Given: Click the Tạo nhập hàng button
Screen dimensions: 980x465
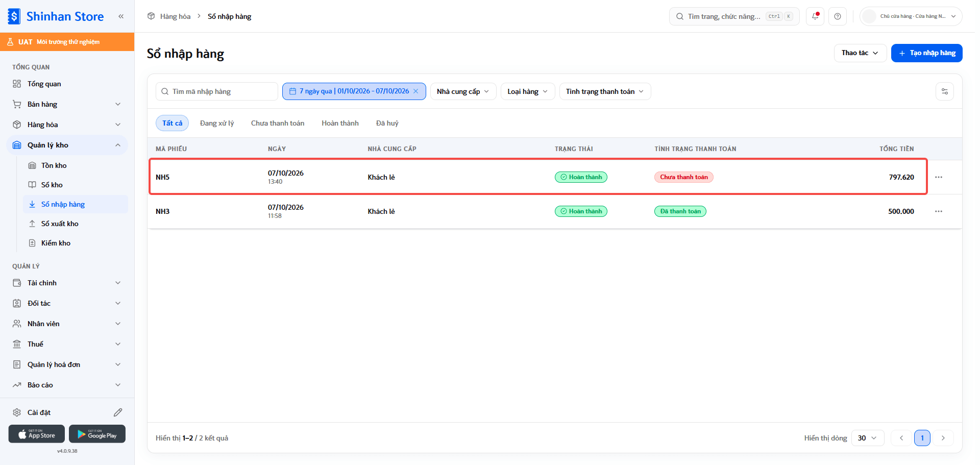Looking at the screenshot, I should point(927,53).
